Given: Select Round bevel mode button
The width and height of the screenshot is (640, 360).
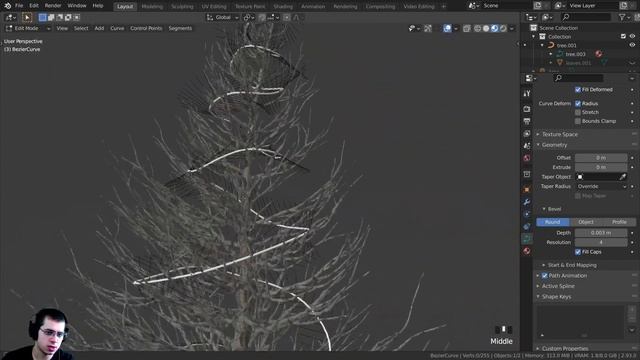Looking at the screenshot, I should tap(553, 222).
